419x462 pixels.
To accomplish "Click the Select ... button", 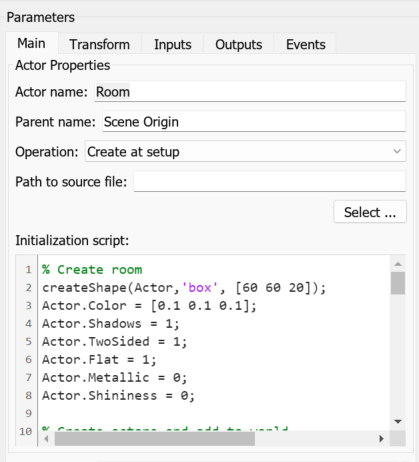I will coord(370,212).
